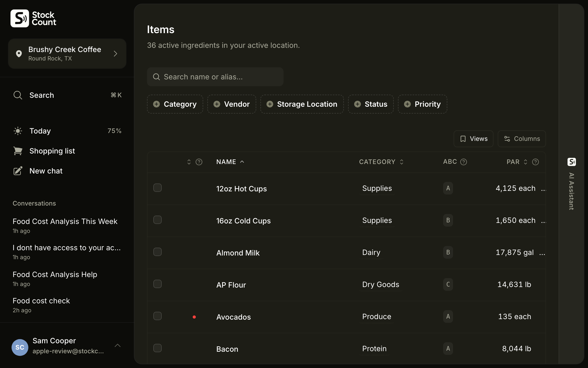Check the 12oz Hot Cups row checkbox
This screenshot has height=368, width=588.
tap(157, 188)
